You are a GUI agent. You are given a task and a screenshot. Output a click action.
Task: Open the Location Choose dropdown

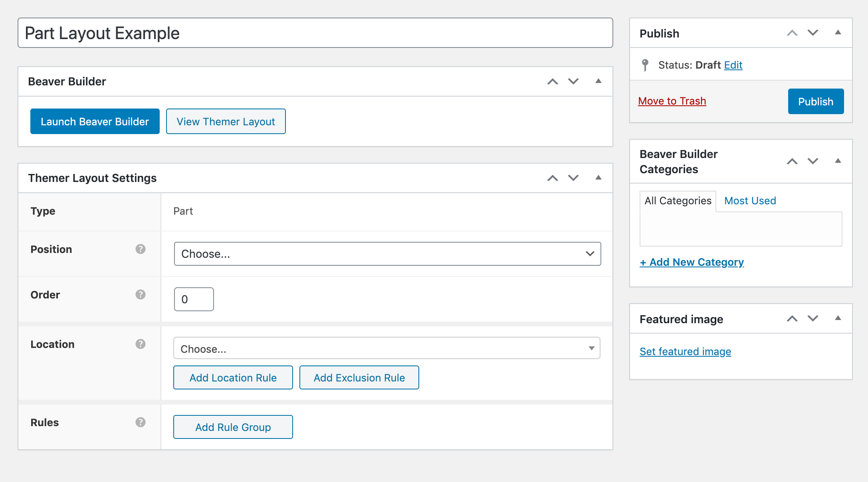(x=387, y=348)
